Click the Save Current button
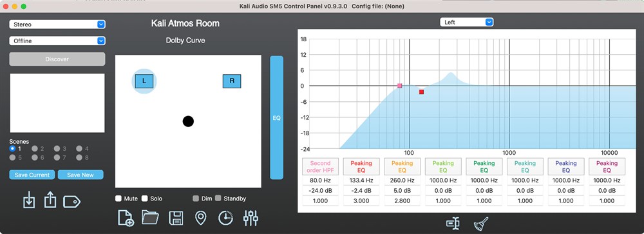644x234 pixels. click(x=32, y=175)
